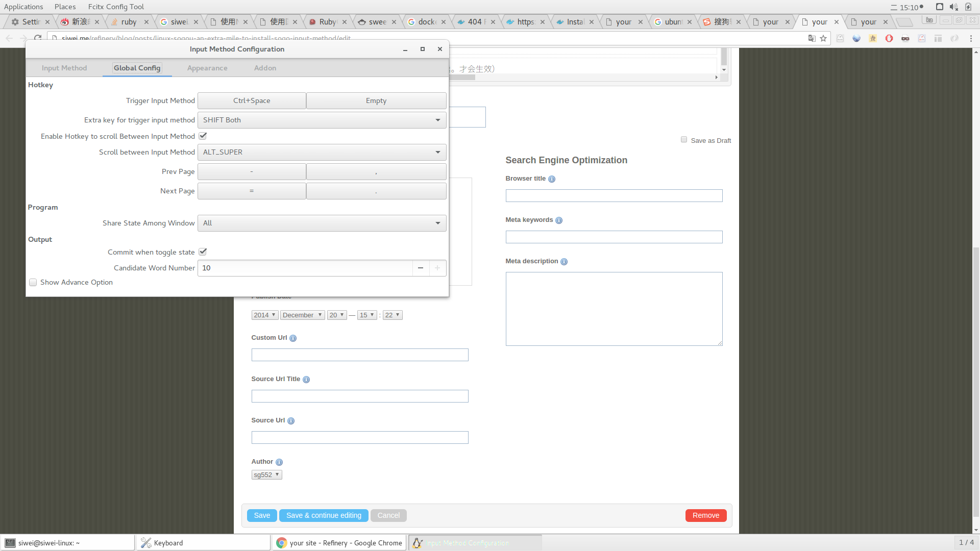Click the network/speaker icon in system tray
The image size is (980, 551).
click(x=953, y=6)
